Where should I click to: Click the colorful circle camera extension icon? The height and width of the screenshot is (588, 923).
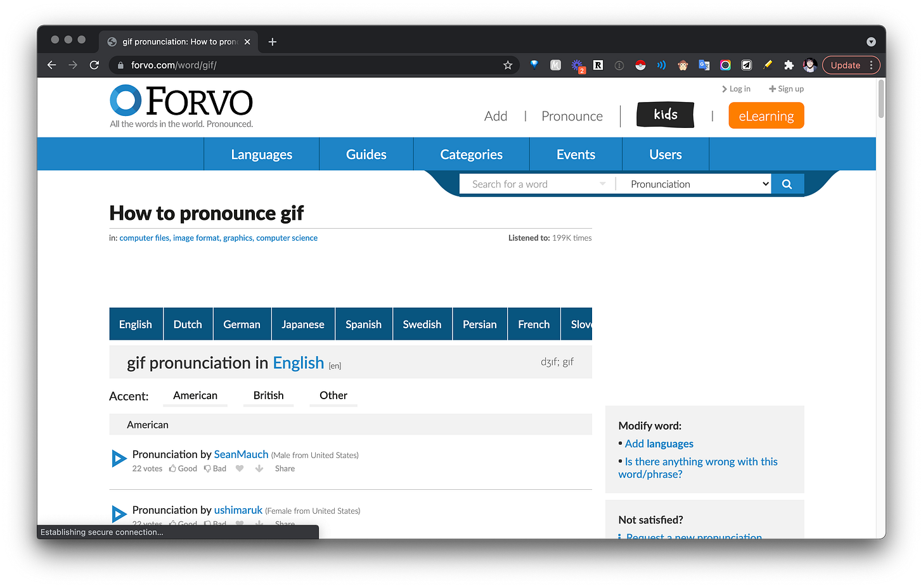point(725,65)
